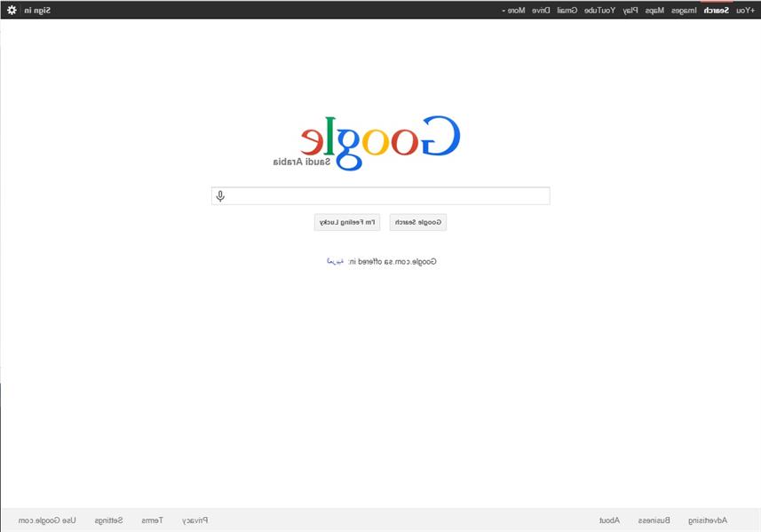Screen dimensions: 761x532
Task: Open the Privacy footer link
Action: 194,520
